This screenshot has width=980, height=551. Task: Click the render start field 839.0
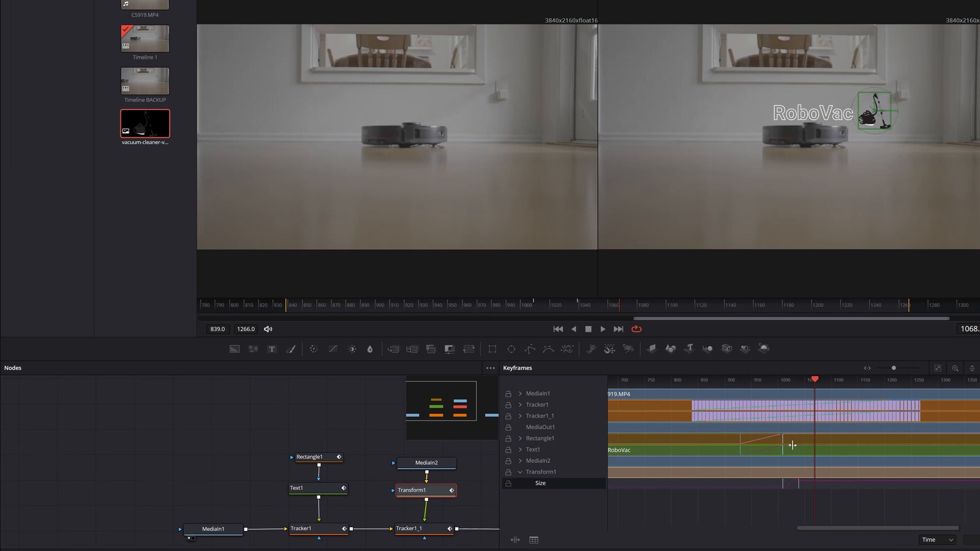[217, 329]
